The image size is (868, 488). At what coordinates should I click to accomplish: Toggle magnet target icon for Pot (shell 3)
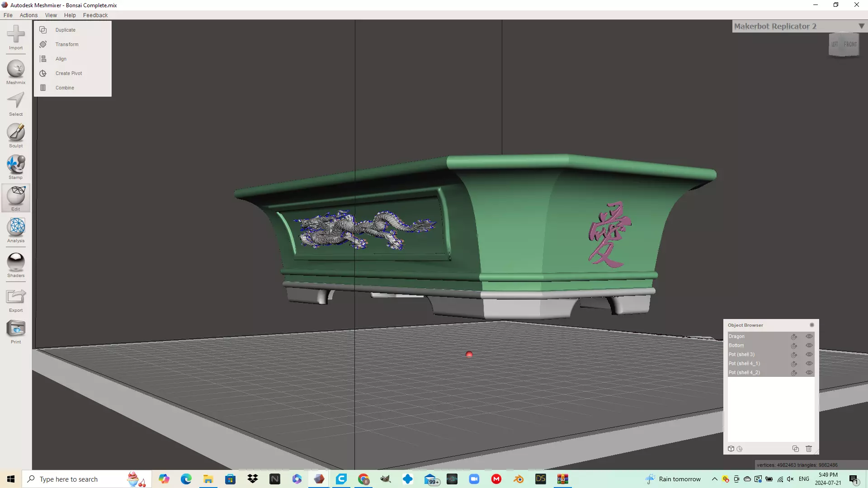pos(794,355)
